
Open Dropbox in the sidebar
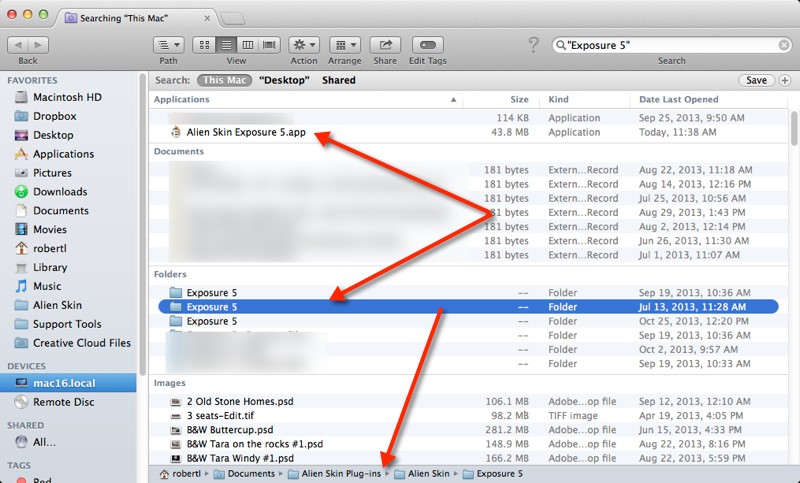coord(54,116)
